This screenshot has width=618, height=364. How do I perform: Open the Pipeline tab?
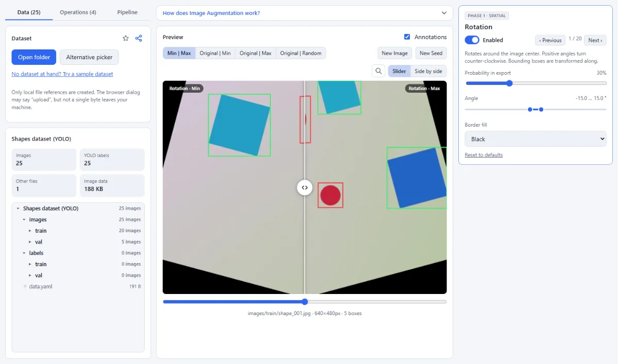[127, 12]
